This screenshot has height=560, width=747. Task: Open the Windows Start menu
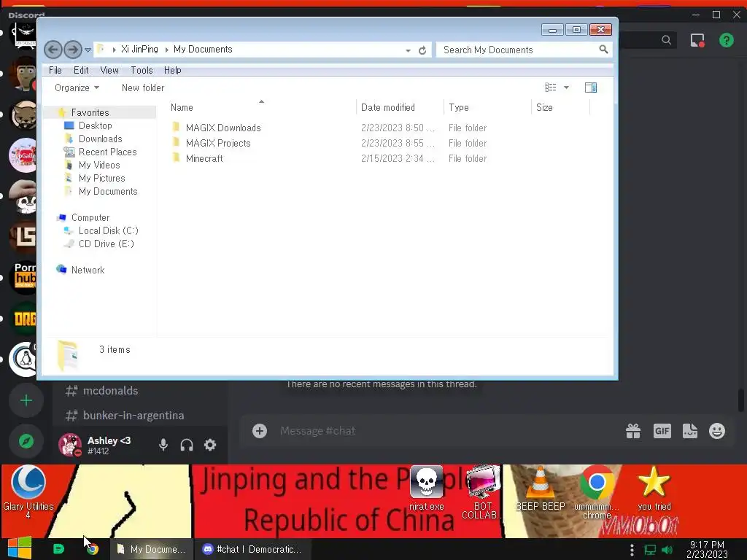(20, 548)
